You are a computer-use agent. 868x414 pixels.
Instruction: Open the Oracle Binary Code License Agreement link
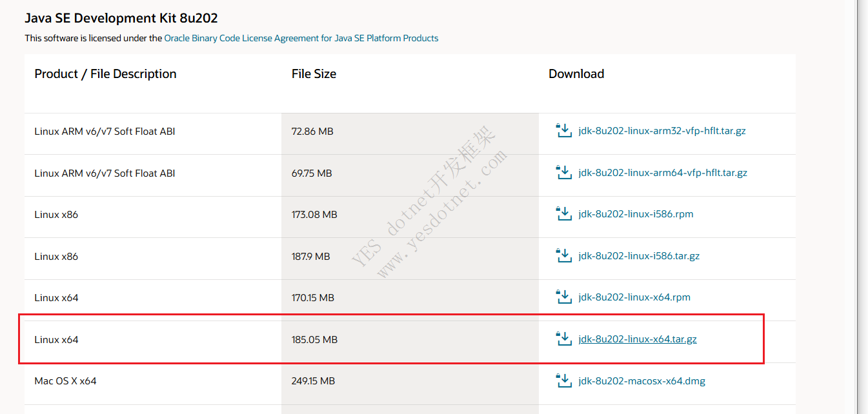(x=301, y=38)
